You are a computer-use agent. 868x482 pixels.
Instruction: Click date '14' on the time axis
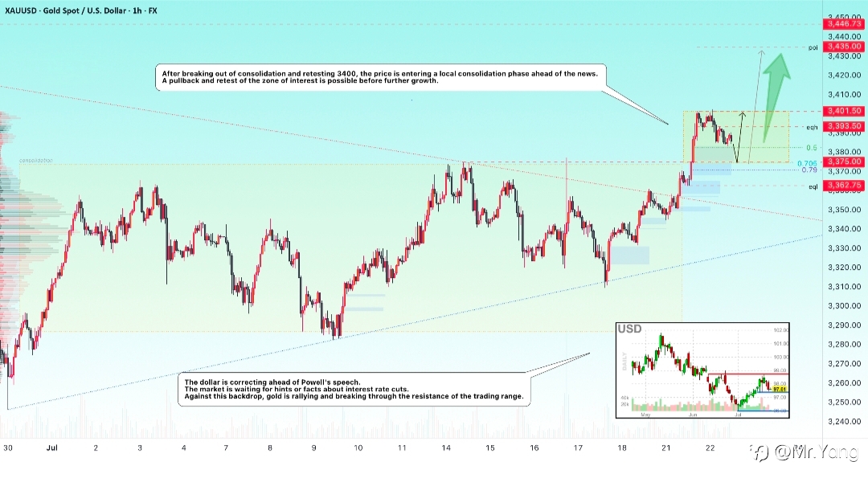click(x=445, y=447)
